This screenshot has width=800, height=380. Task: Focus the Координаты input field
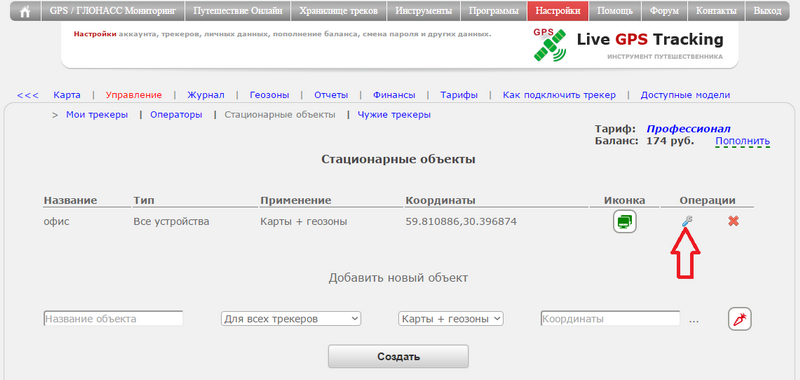click(610, 319)
